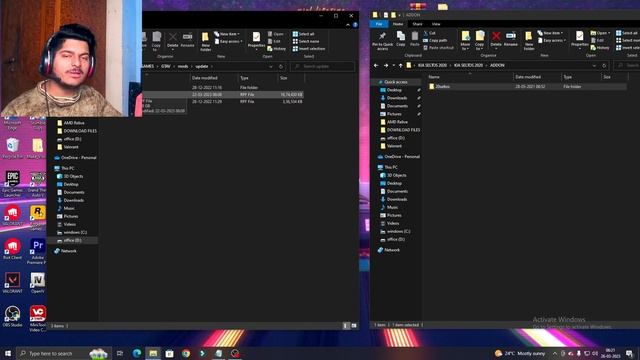Click Help icon in update window
This screenshot has width=640, height=360.
tap(355, 25)
